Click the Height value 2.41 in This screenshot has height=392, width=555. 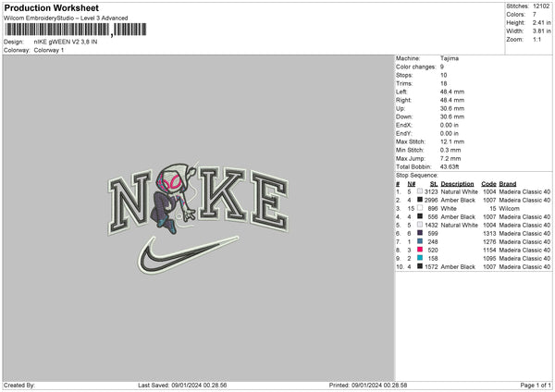pos(541,22)
